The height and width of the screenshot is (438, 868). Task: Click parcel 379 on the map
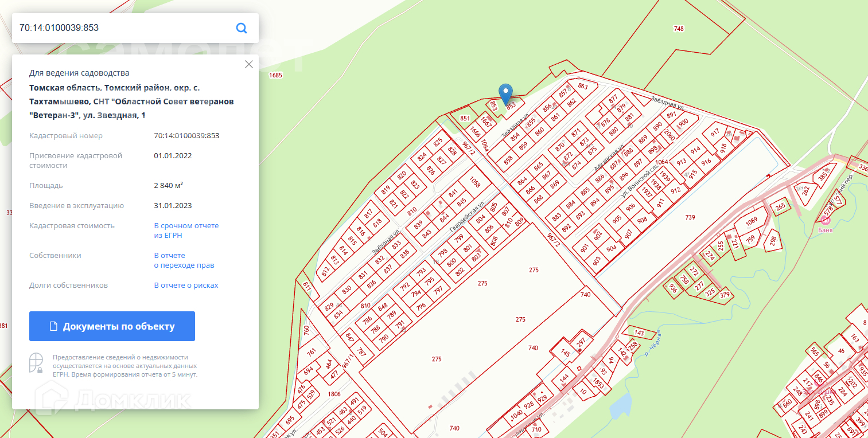(725, 296)
